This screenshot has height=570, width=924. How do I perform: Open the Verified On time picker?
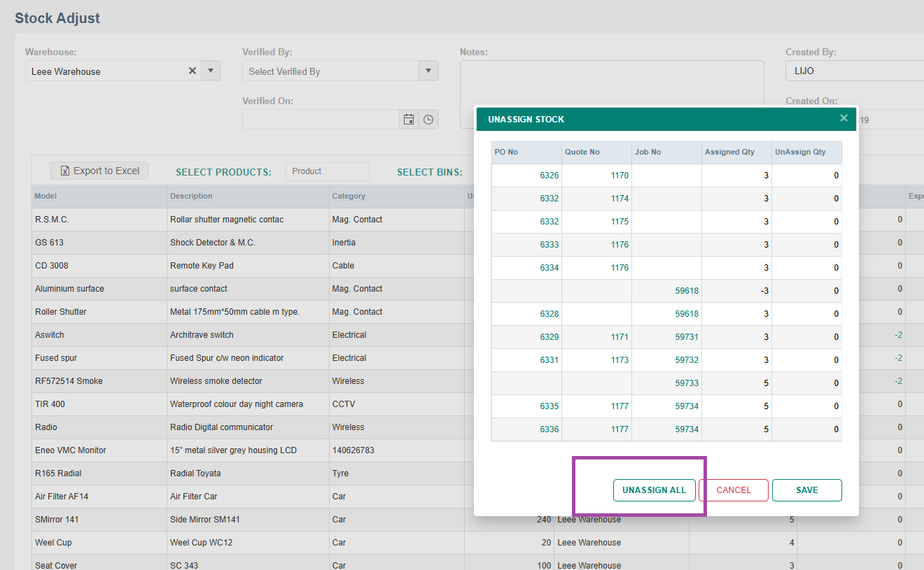[x=428, y=120]
